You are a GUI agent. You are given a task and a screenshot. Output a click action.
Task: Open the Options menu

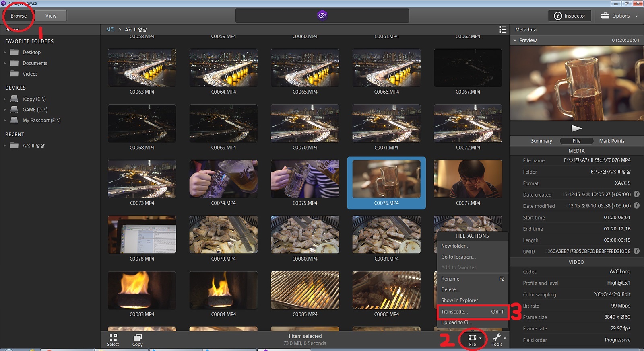(619, 16)
